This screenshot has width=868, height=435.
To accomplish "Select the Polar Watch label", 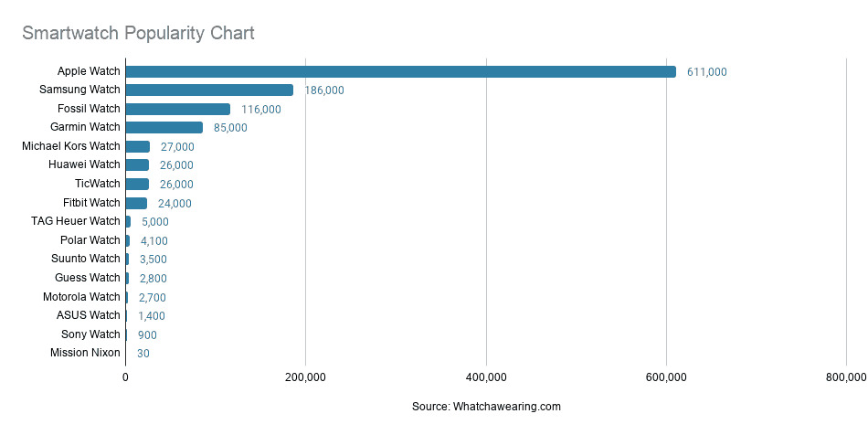I will (x=90, y=240).
